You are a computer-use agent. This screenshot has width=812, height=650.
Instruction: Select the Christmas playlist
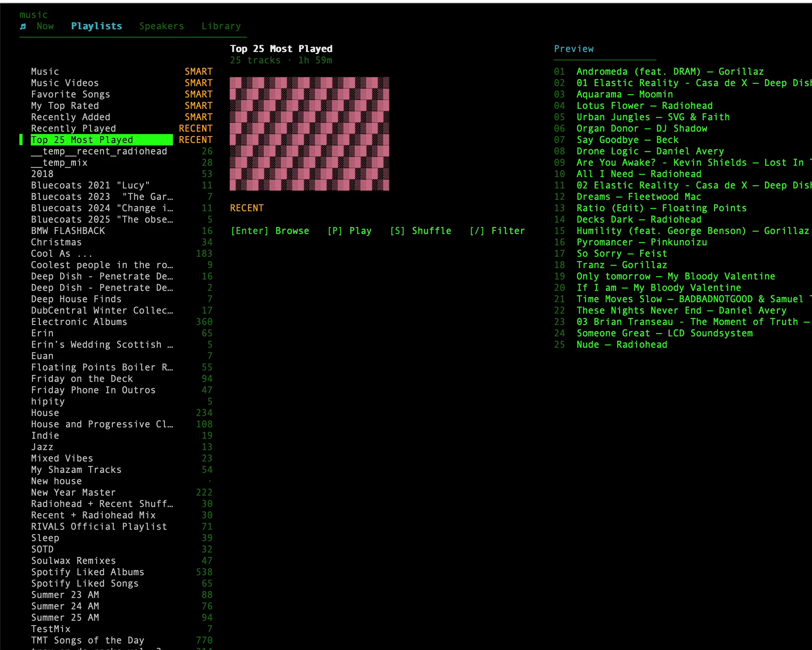coord(122,242)
